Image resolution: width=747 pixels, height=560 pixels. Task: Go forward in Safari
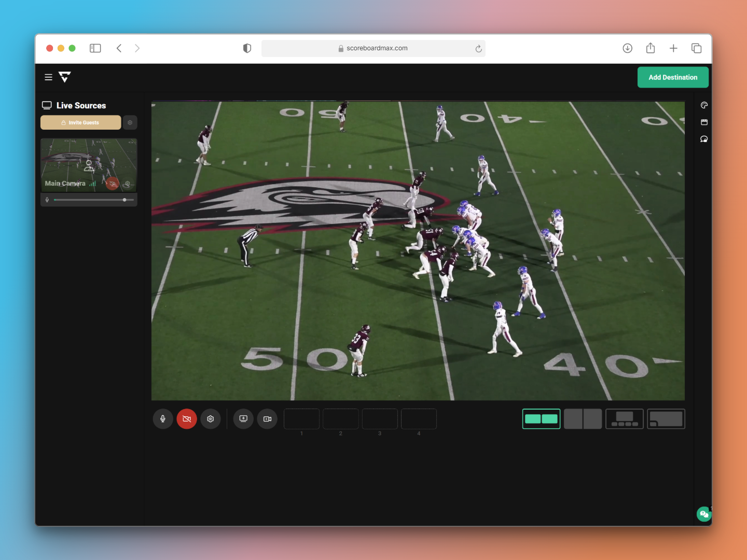tap(137, 48)
